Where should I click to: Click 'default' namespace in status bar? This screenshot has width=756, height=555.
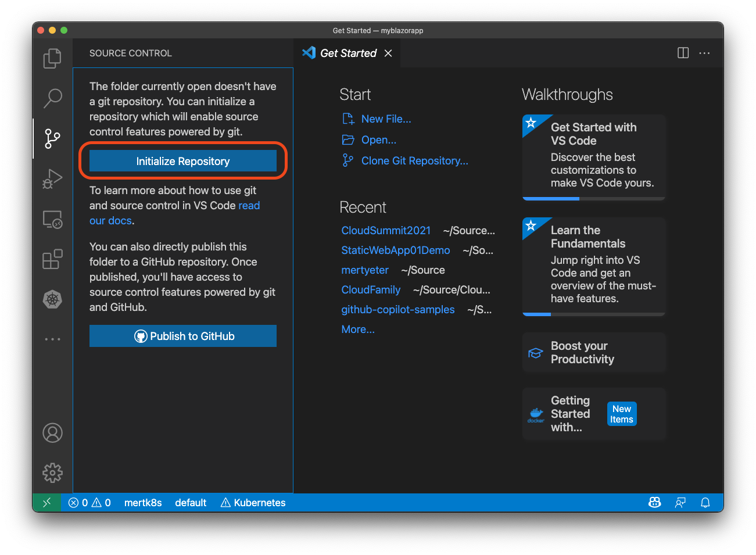pos(191,503)
